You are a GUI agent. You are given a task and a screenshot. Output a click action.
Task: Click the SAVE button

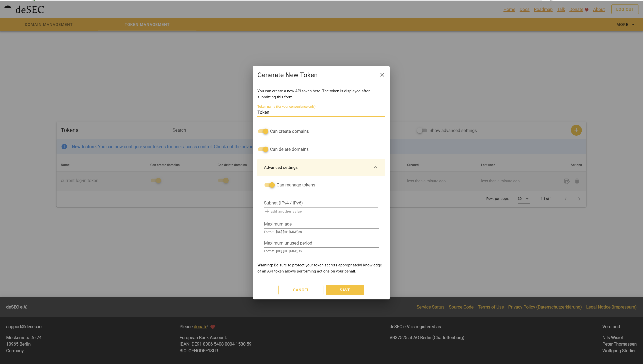pyautogui.click(x=345, y=290)
